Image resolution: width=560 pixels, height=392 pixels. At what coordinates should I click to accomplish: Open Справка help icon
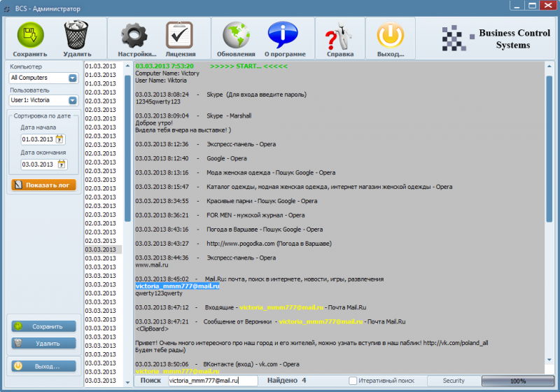(339, 35)
